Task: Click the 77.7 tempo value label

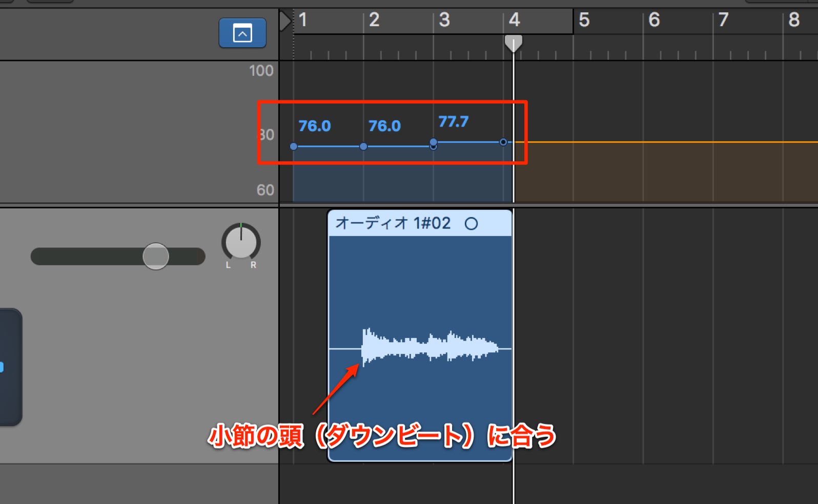Action: pos(454,122)
